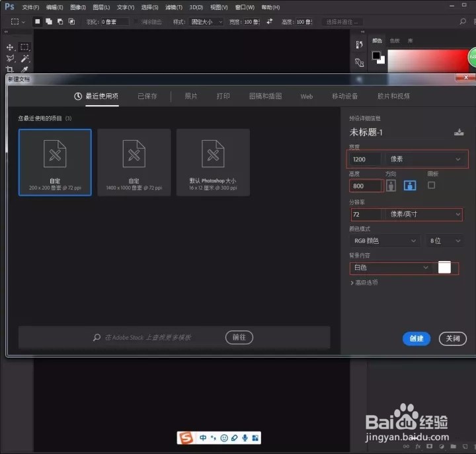Open the 8 位 bit depth dropdown
The height and width of the screenshot is (454, 476).
click(445, 241)
